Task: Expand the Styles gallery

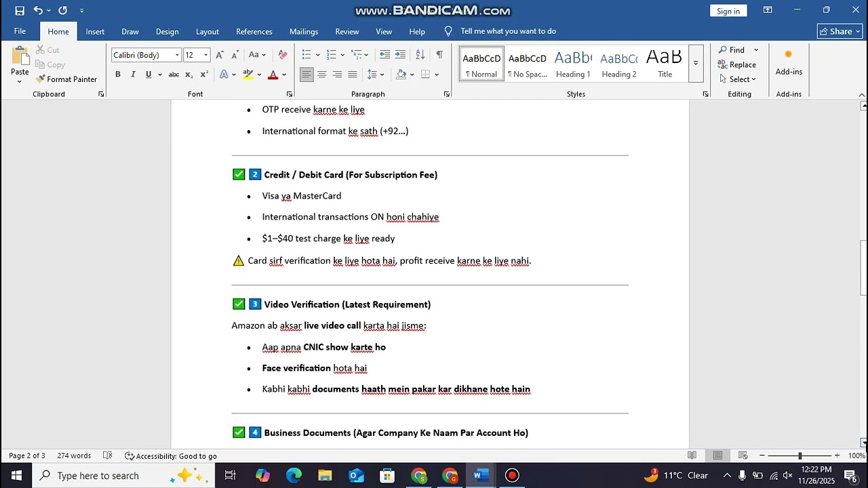Action: click(x=696, y=64)
